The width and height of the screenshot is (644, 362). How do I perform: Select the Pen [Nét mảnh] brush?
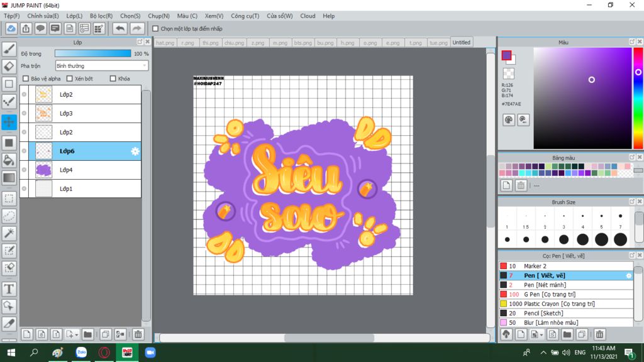coord(566,285)
